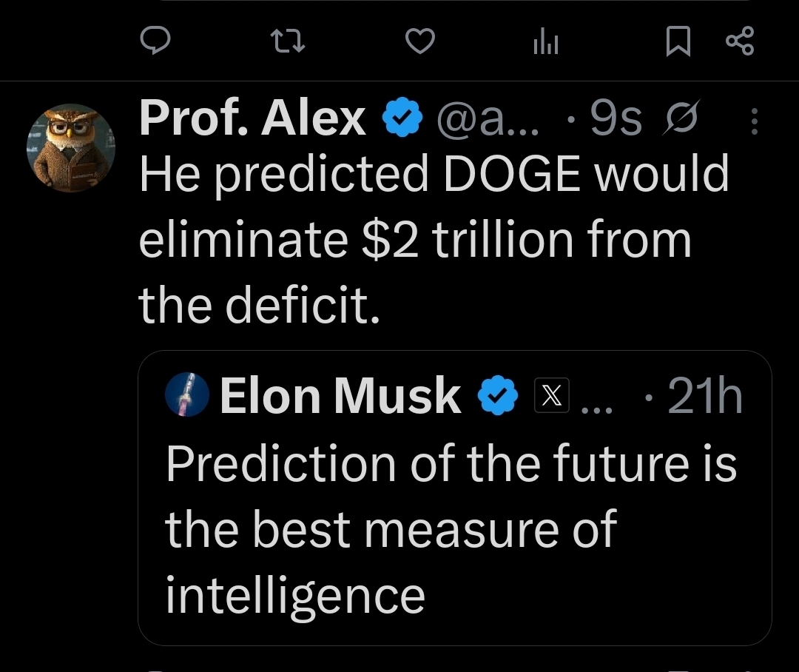
Task: View post analytics bar chart icon
Action: (546, 43)
